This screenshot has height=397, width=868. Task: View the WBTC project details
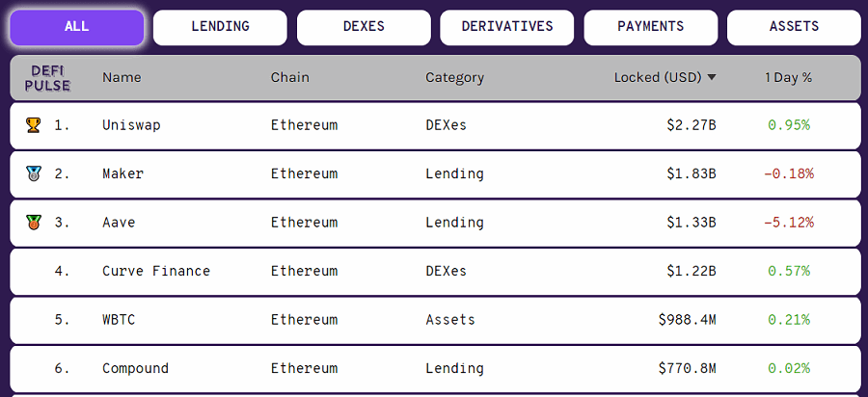click(435, 320)
